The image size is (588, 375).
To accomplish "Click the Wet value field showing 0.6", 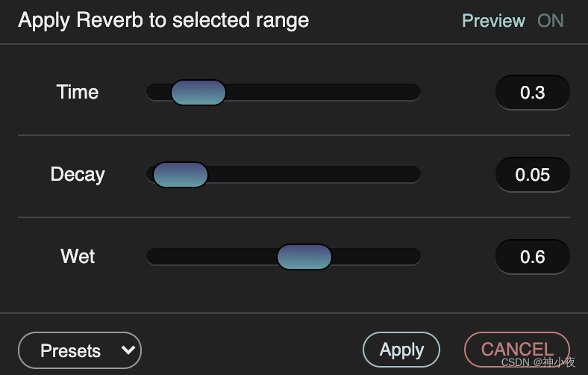I will 533,257.
